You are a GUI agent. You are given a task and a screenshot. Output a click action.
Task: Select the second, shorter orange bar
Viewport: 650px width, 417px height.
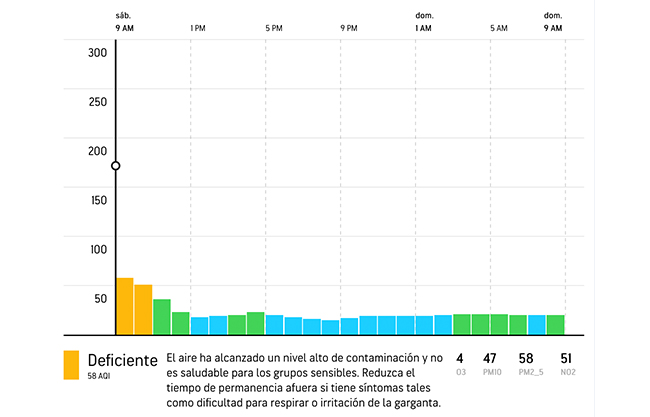tap(144, 310)
